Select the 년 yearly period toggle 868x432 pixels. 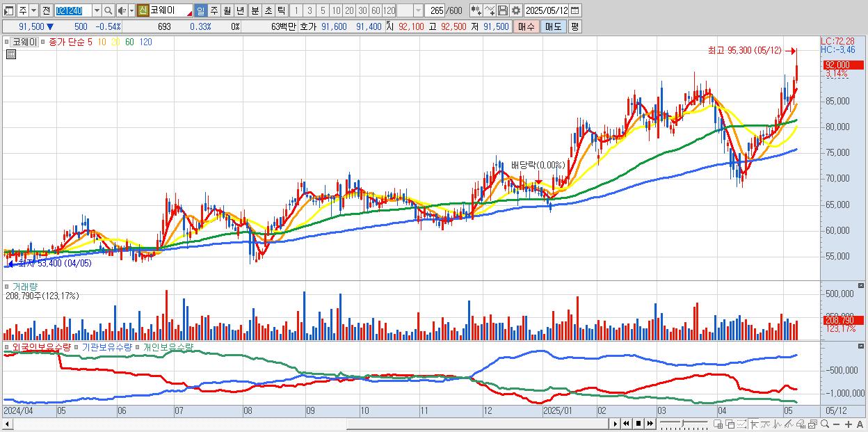[240, 10]
